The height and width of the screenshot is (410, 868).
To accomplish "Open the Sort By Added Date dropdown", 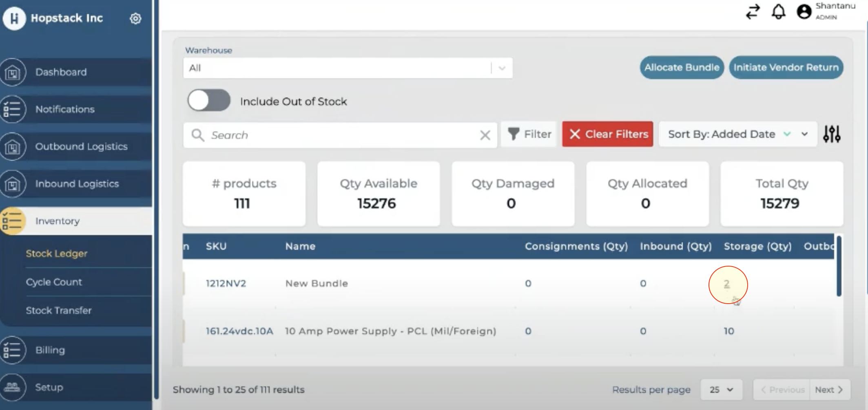I will coord(804,134).
